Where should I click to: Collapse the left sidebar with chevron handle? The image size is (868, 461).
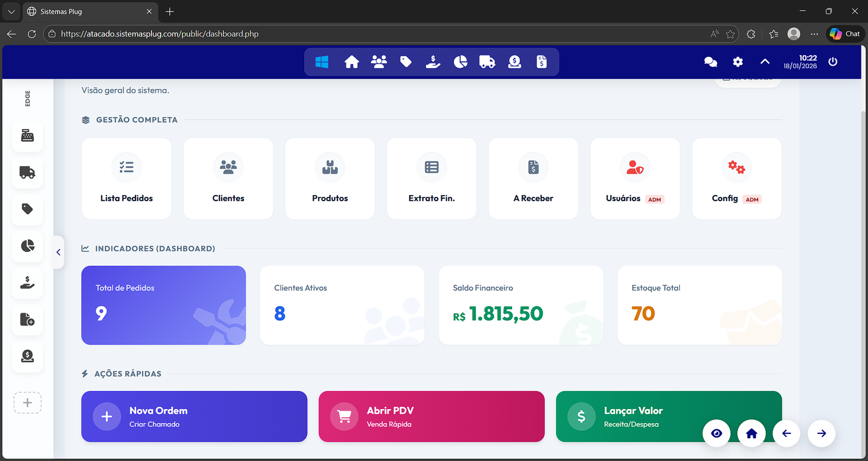59,252
